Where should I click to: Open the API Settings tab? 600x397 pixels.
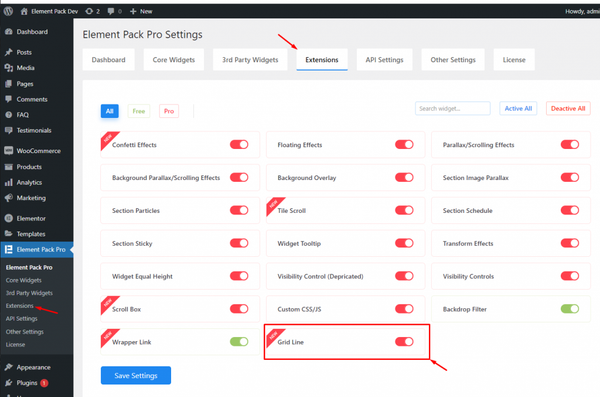click(385, 60)
